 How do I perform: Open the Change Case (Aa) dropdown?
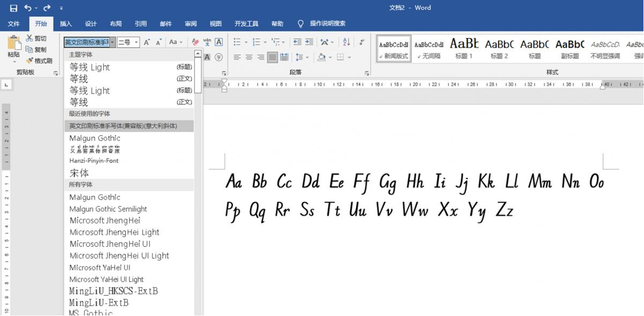[175, 42]
